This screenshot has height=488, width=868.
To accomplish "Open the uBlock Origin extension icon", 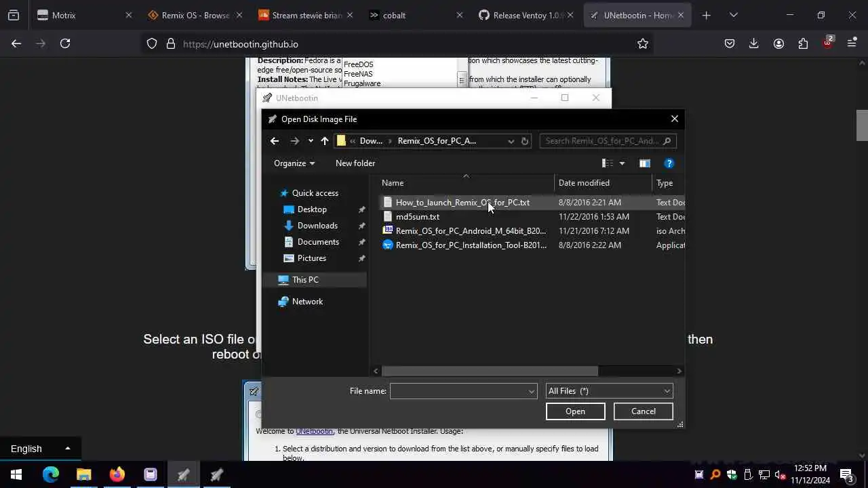I will 828,43.
